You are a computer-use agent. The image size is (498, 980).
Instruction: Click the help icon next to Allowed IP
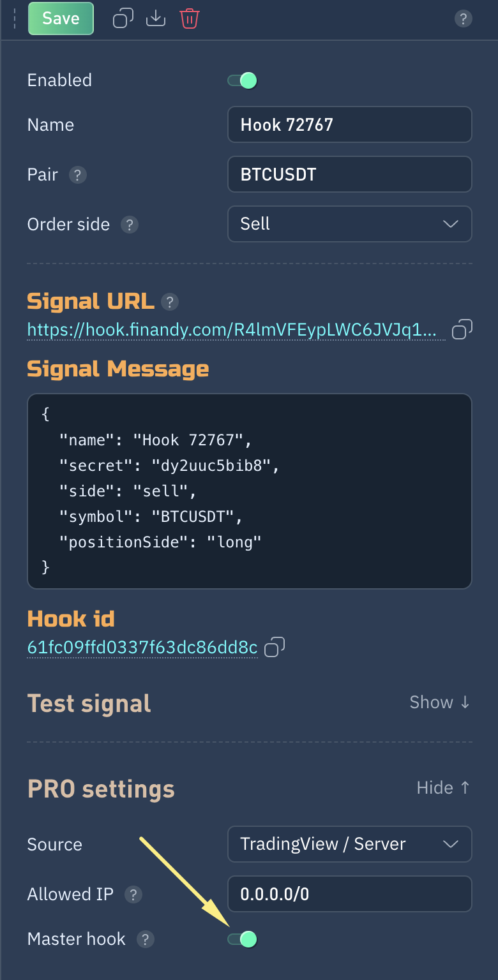pos(133,895)
